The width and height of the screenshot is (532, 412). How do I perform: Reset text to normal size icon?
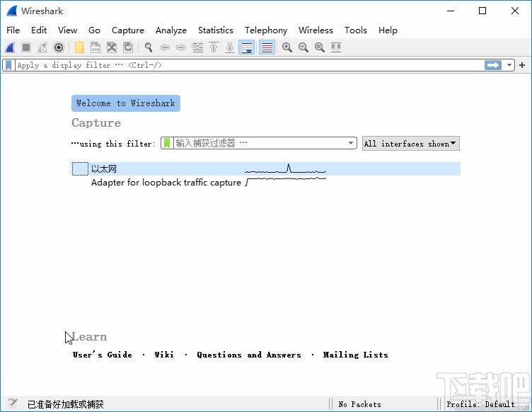[320, 47]
